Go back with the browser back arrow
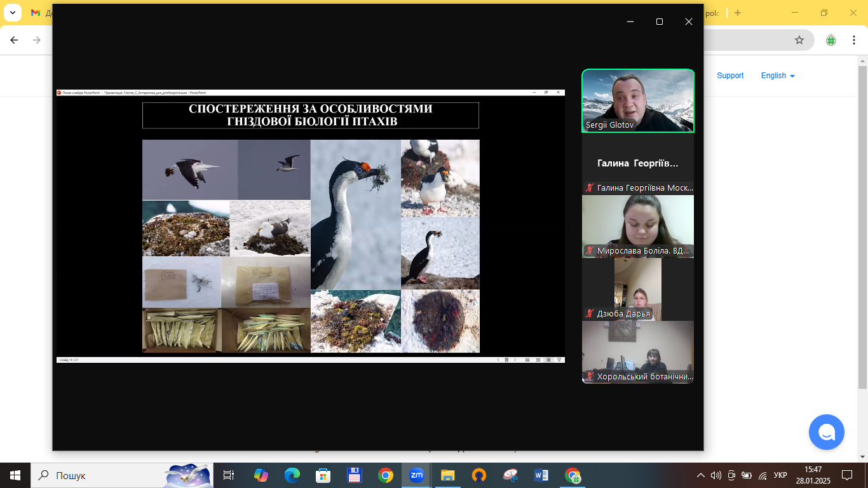 point(14,40)
